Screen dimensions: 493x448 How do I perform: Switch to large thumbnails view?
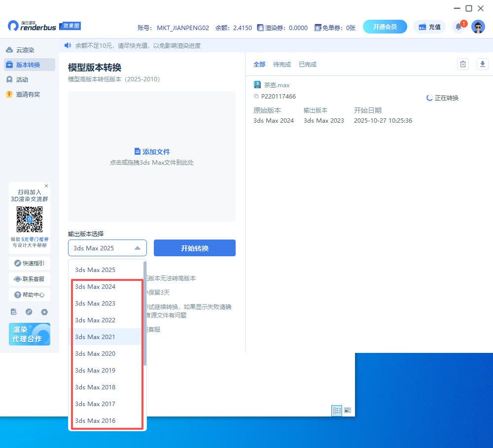(x=348, y=410)
